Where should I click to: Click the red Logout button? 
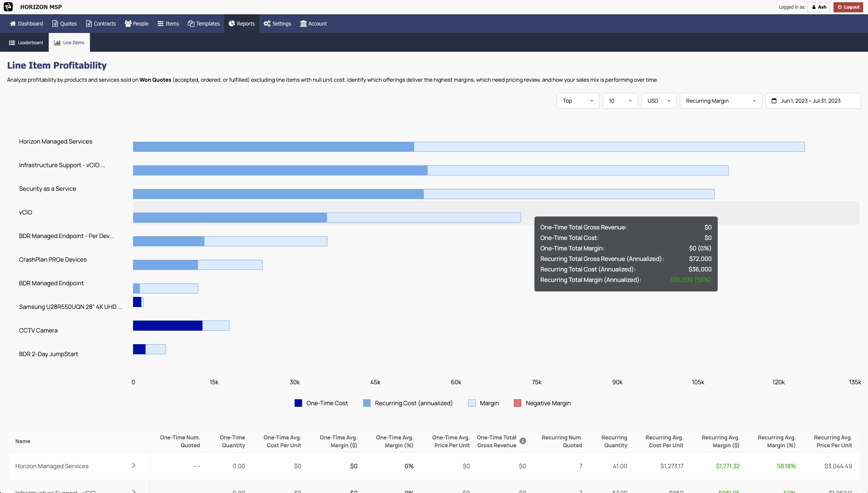(x=849, y=7)
